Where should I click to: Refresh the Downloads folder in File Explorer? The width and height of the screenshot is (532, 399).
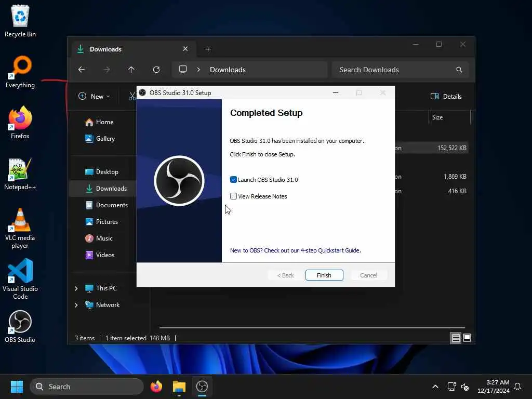tap(156, 70)
